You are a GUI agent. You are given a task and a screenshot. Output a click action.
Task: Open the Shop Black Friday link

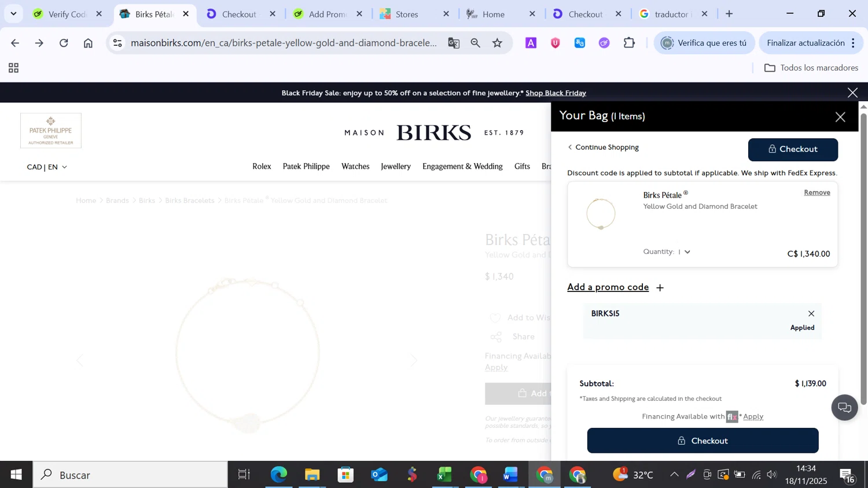[x=556, y=93]
